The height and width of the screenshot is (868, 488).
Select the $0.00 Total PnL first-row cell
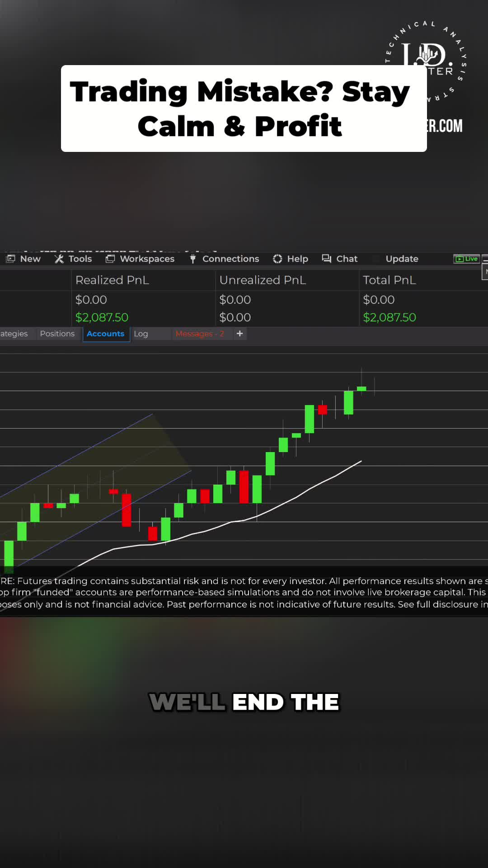tap(379, 300)
